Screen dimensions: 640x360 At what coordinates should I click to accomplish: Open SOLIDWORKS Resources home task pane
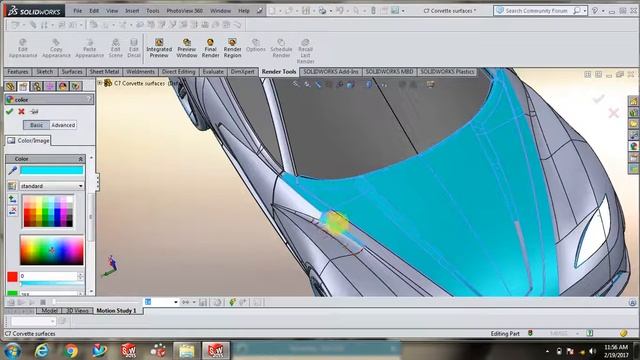click(633, 101)
